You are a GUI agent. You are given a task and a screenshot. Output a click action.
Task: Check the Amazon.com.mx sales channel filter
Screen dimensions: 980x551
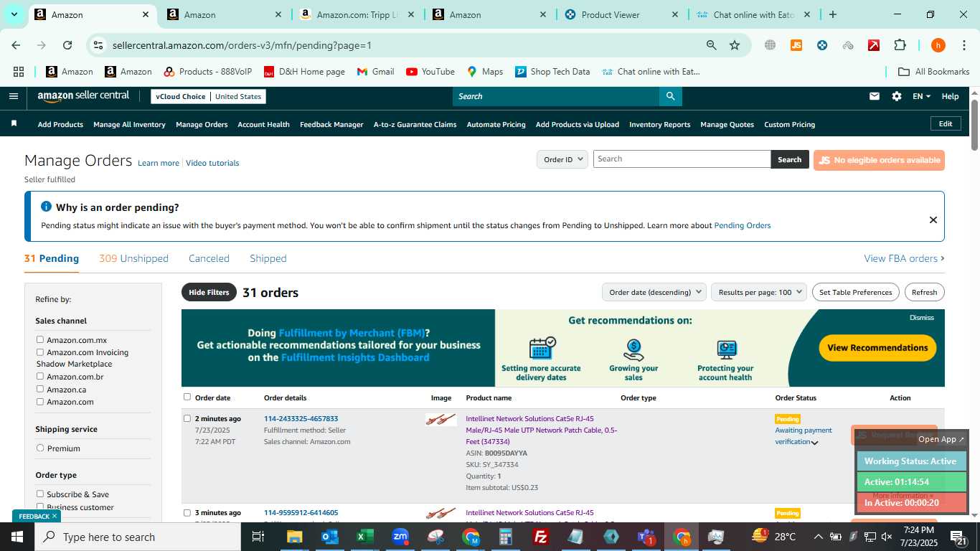tap(40, 339)
